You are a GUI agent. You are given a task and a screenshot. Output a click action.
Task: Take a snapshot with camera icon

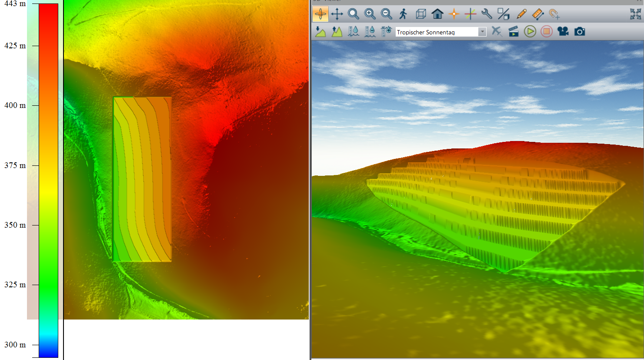(x=580, y=31)
